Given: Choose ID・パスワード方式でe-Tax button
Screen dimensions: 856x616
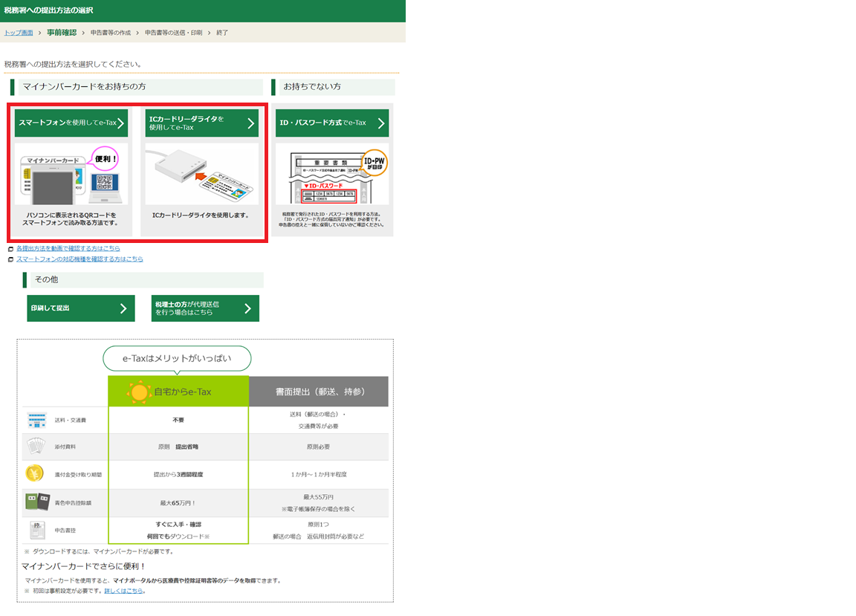Looking at the screenshot, I should 331,123.
